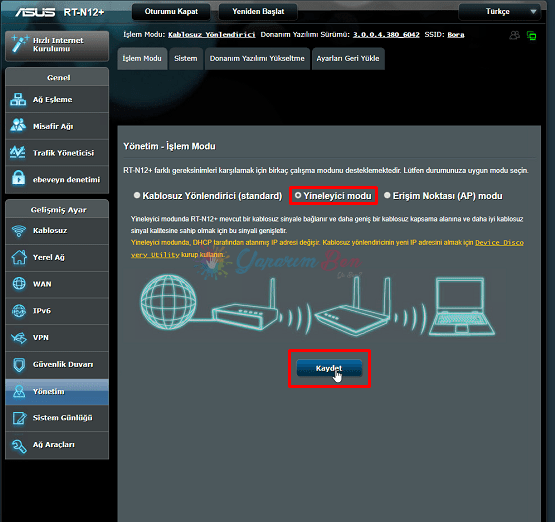
Task: Click the Ağ Araçları wrench icon
Action: [19, 446]
